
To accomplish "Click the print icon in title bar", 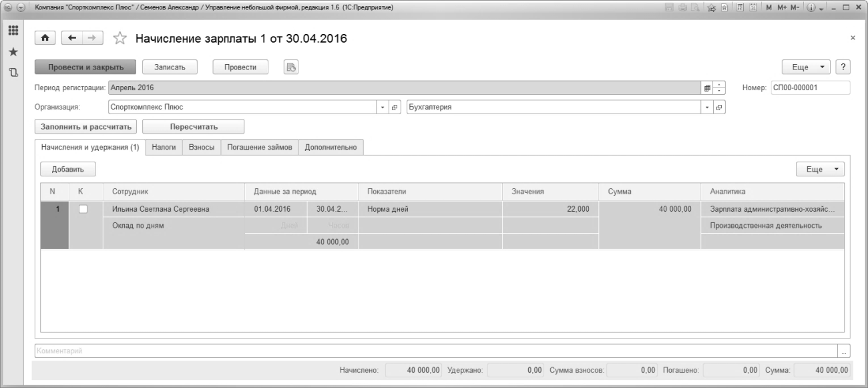I will point(682,7).
